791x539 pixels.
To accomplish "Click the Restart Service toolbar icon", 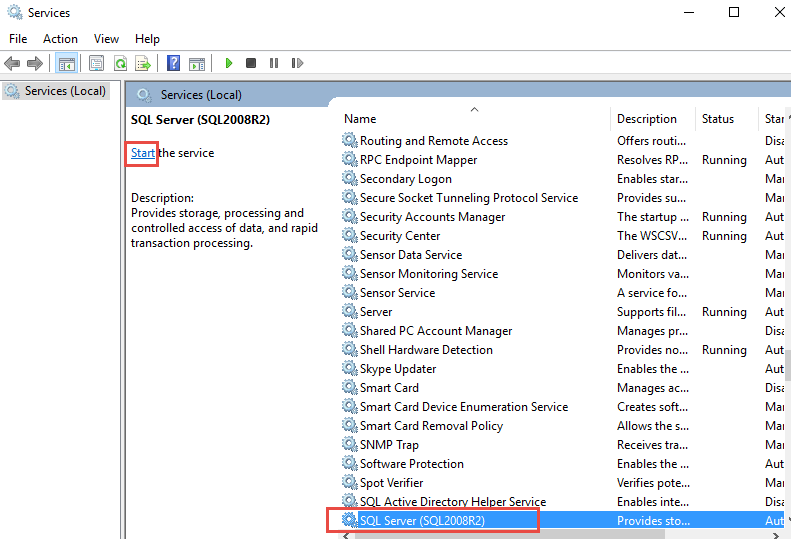I will tap(297, 63).
